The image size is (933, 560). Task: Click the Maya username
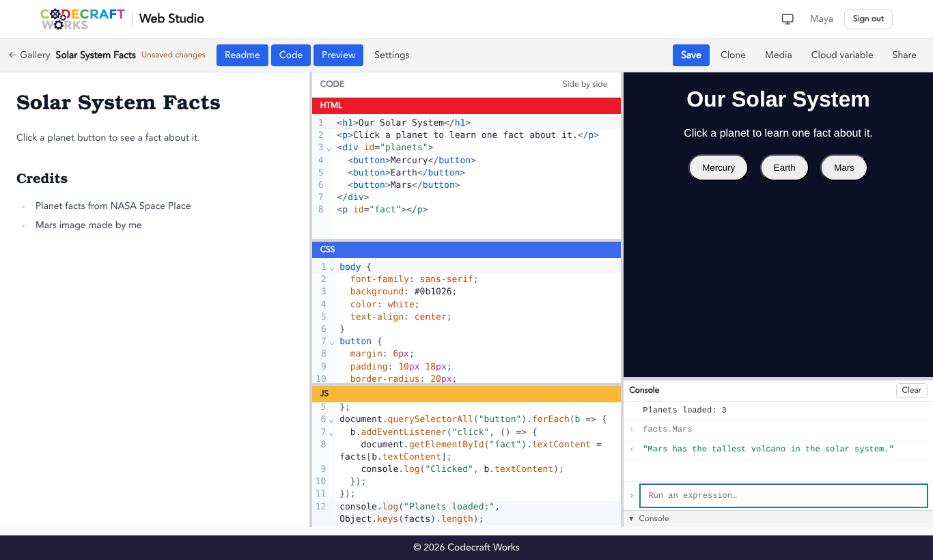(x=822, y=19)
